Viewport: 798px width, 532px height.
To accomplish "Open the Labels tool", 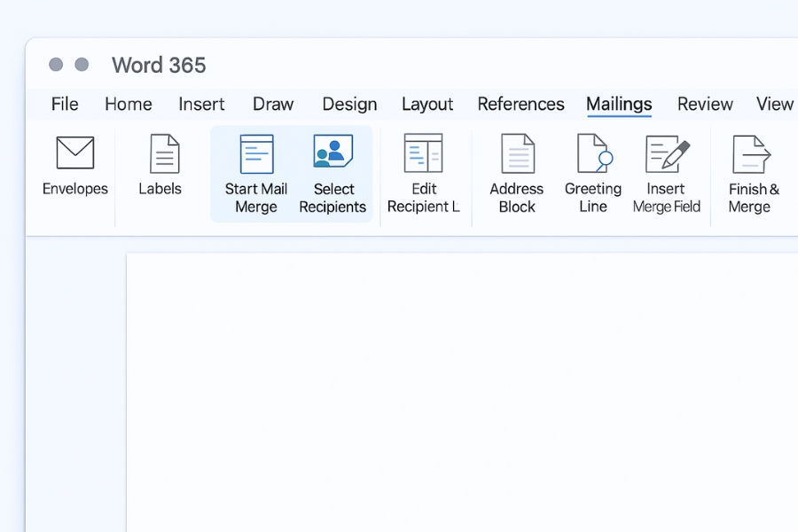I will coord(160,168).
